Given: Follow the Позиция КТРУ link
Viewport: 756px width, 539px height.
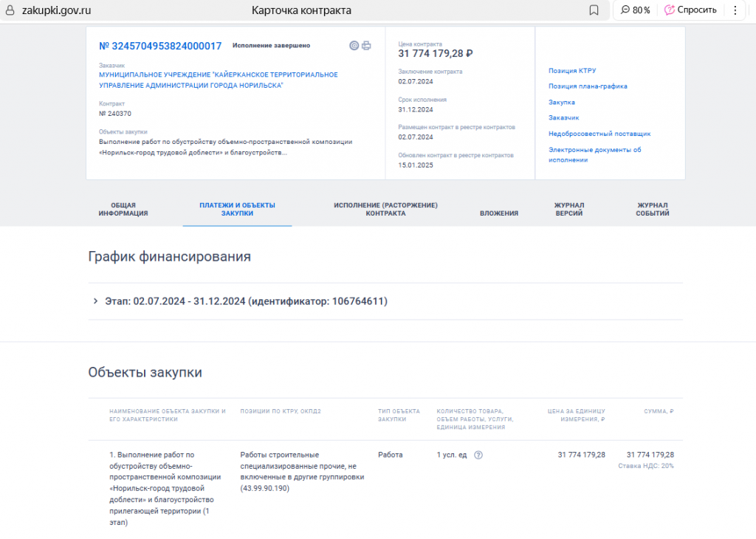Looking at the screenshot, I should pyautogui.click(x=572, y=70).
